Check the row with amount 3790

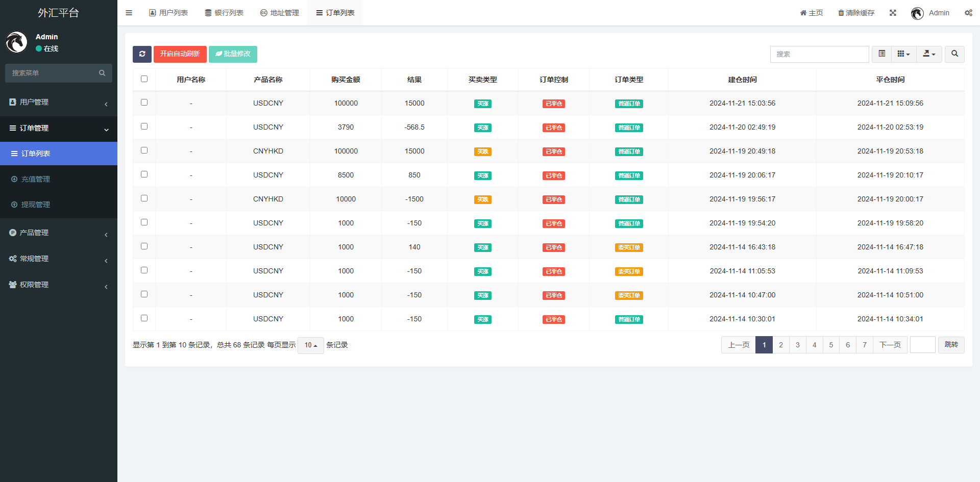144,126
